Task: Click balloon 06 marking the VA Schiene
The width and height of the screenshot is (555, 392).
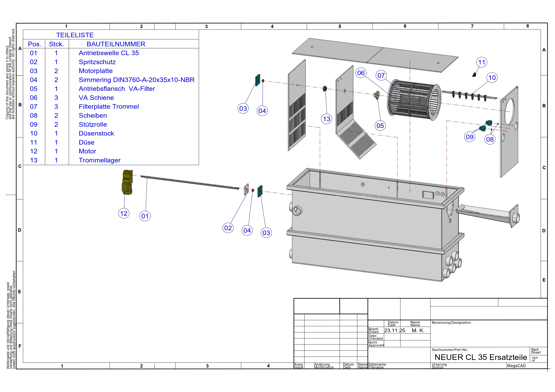Action: 361,73
